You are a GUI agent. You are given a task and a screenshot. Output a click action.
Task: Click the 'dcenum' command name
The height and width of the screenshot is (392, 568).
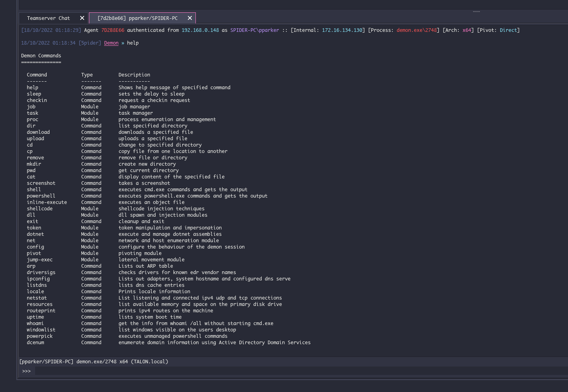click(x=35, y=343)
